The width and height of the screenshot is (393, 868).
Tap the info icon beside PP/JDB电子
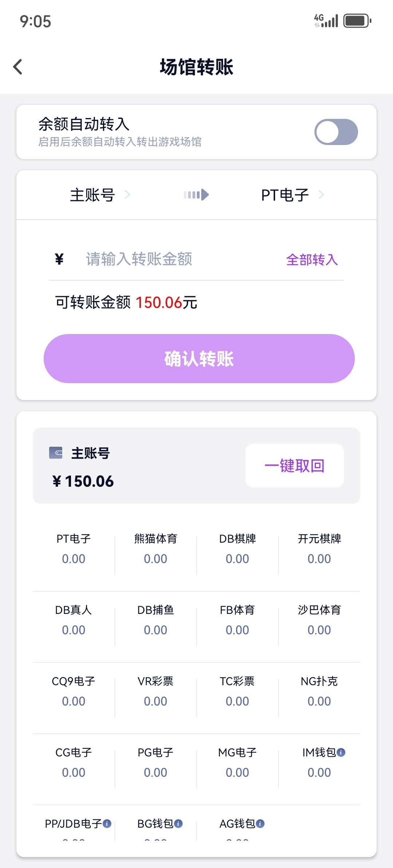[107, 823]
